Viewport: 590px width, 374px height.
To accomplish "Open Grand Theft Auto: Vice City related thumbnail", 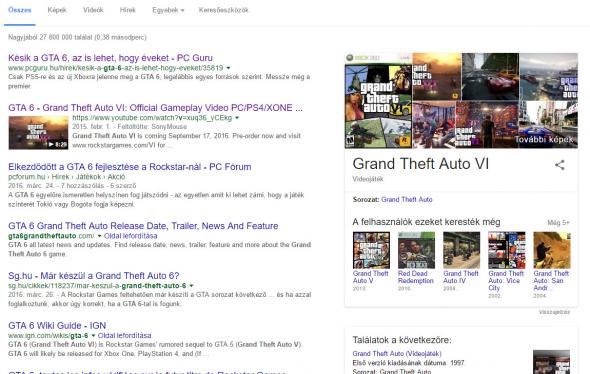I will [506, 250].
